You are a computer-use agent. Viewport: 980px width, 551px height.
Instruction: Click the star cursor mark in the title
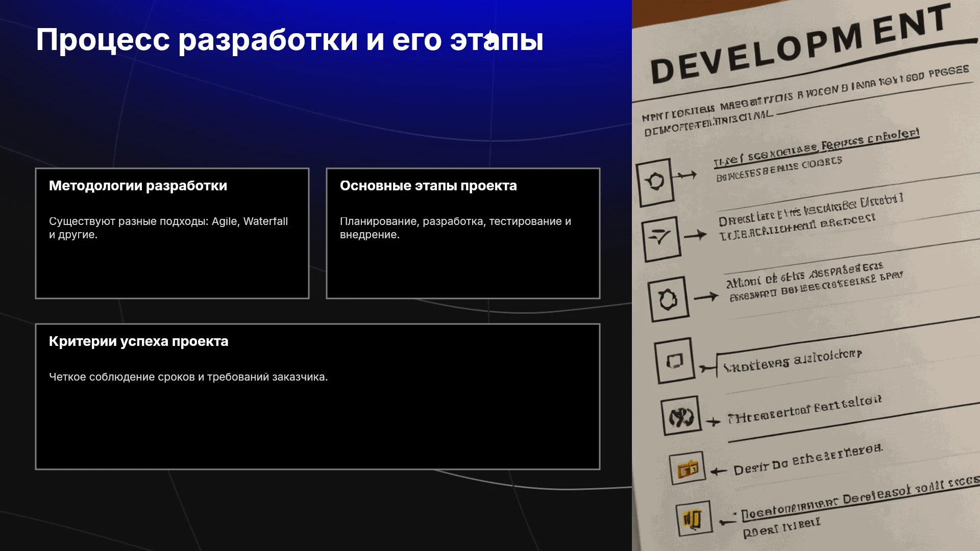point(489,39)
